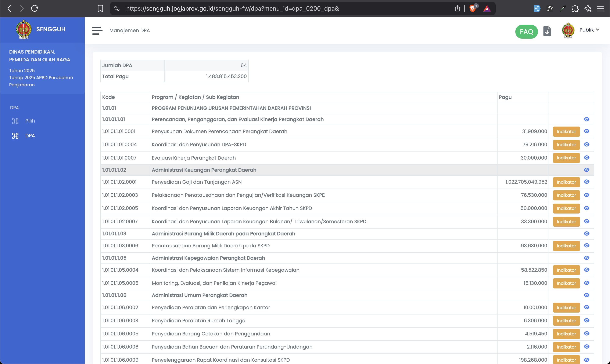Open the blue FI extension icon
The height and width of the screenshot is (364, 610).
[537, 9]
